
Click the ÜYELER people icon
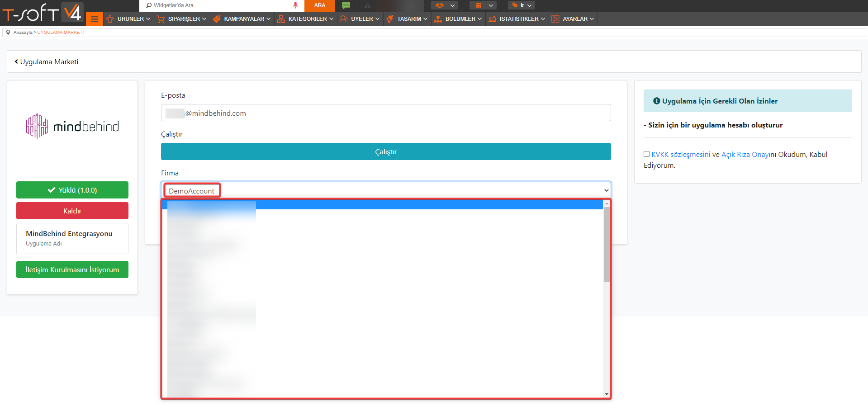[344, 19]
